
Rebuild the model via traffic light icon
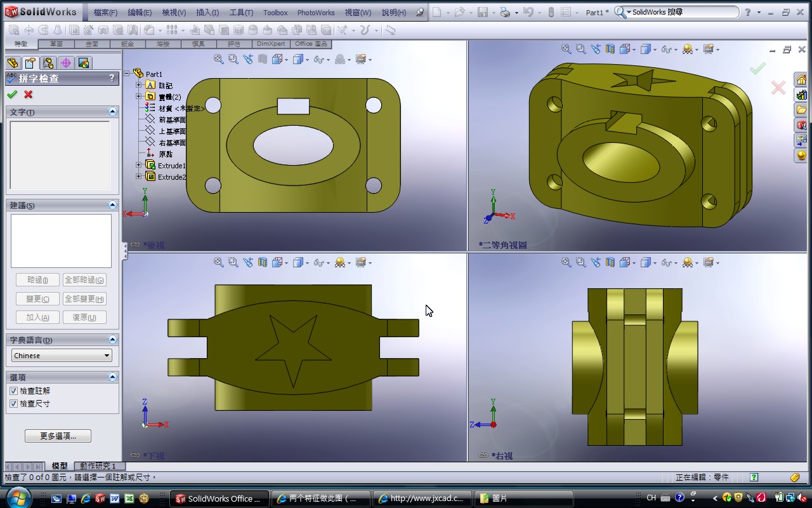coord(551,12)
